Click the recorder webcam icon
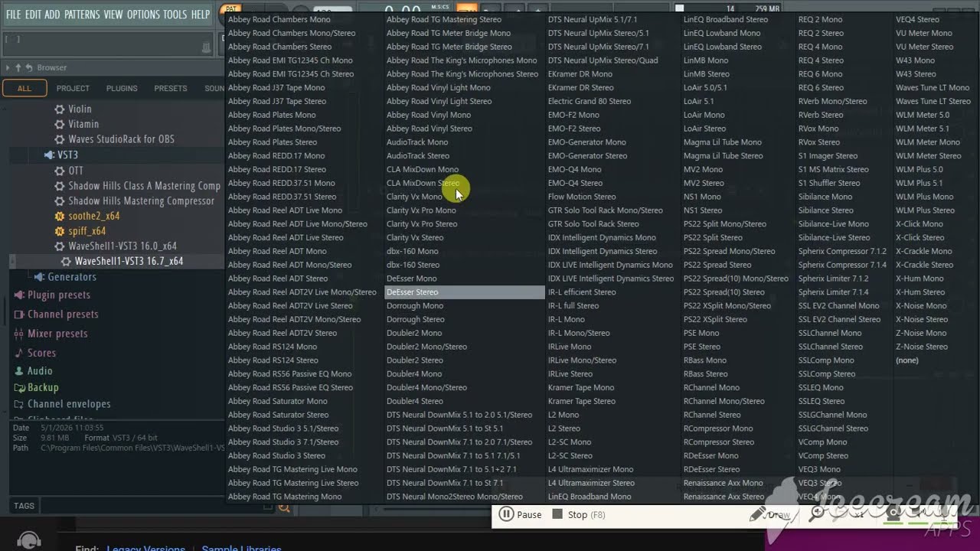This screenshot has width=980, height=551. tap(893, 514)
